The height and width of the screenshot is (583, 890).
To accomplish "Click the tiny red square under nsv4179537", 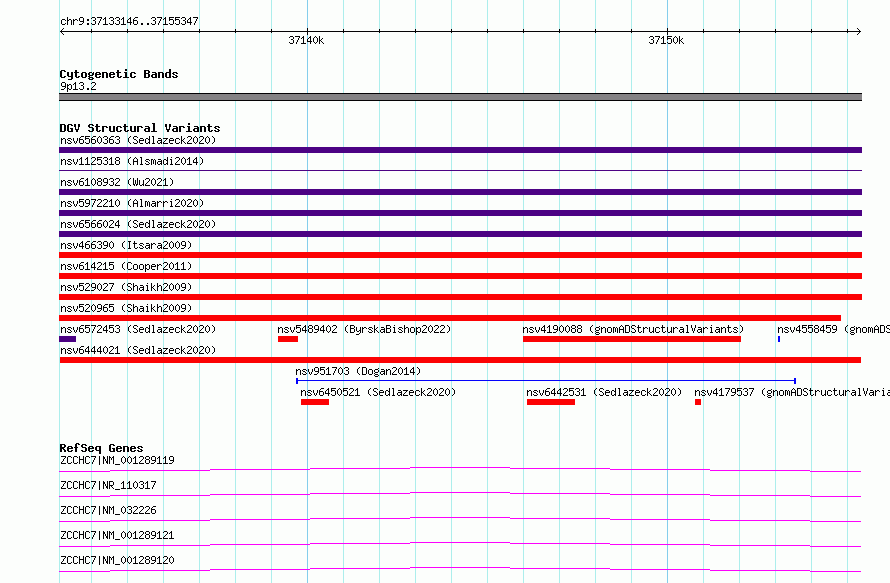I will (698, 402).
